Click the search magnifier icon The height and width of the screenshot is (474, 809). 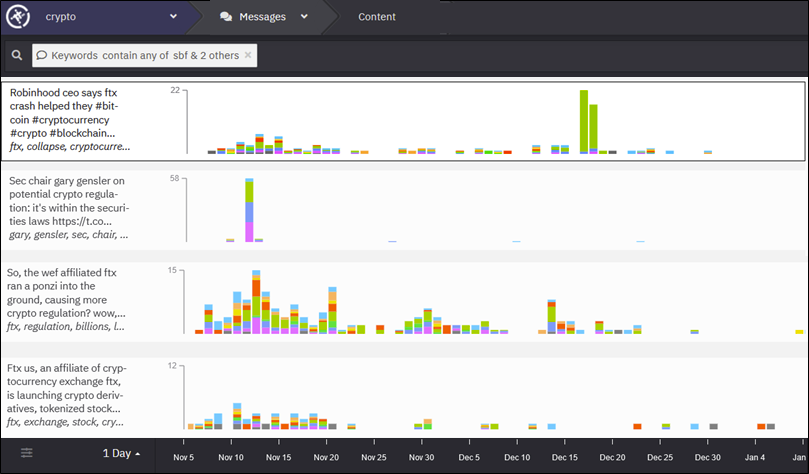pos(17,55)
